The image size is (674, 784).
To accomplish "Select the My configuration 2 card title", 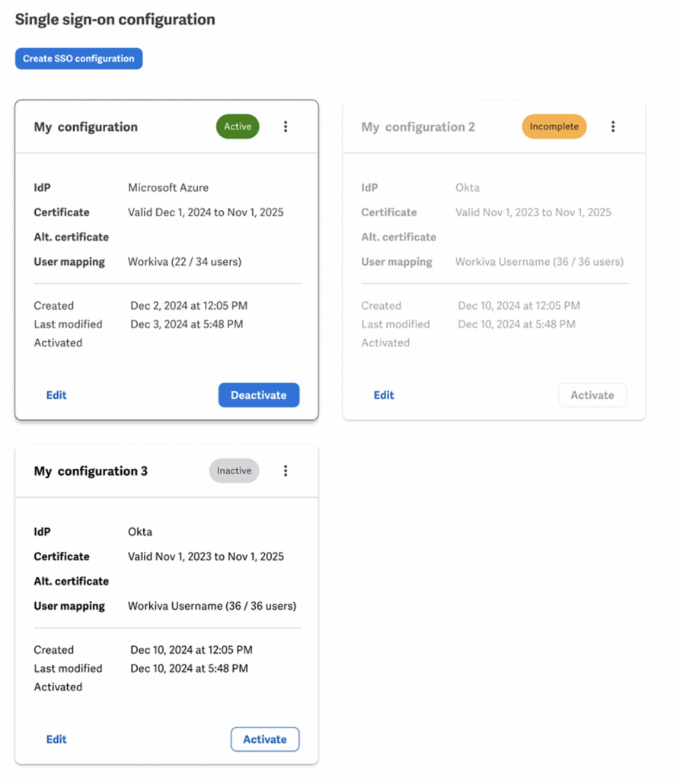I will pos(418,127).
